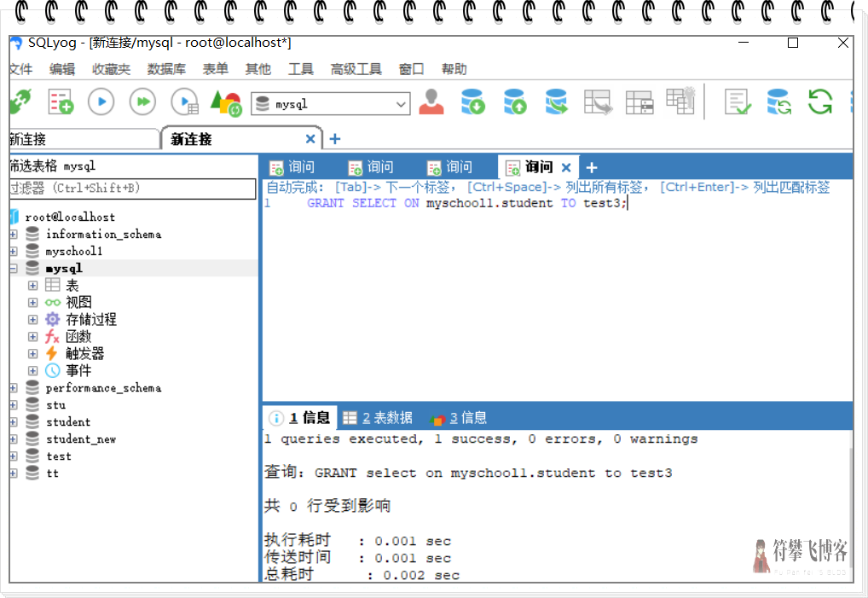Click execute and edit result icon
This screenshot has height=598, width=868.
coord(185,102)
